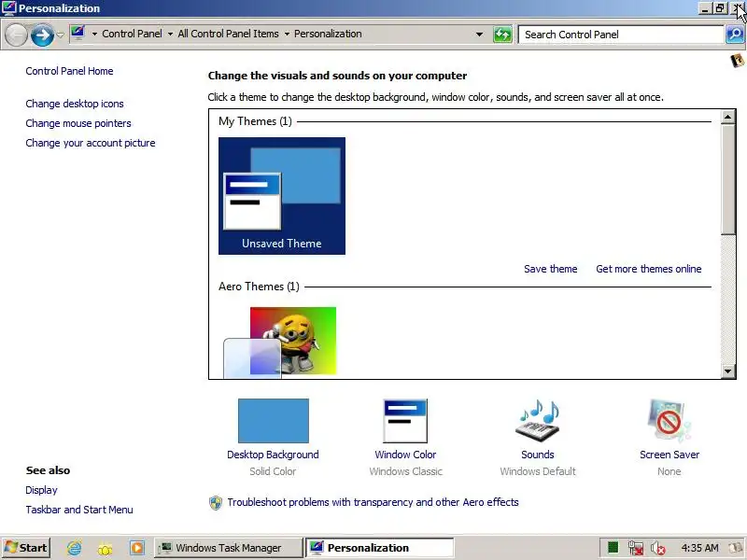Click the help icon below search button

tap(737, 61)
